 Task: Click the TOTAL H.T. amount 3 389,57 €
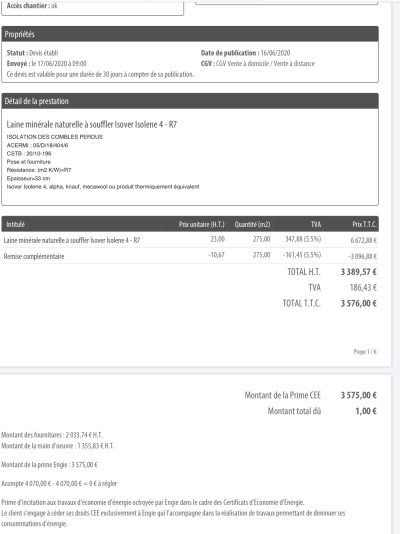click(359, 272)
